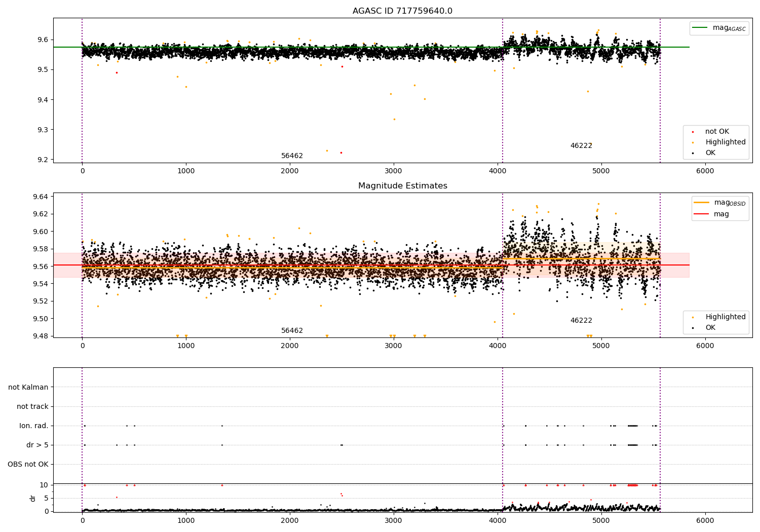Click the '9.64' y-axis tick label
The height and width of the screenshot is (532, 760).
click(41, 197)
